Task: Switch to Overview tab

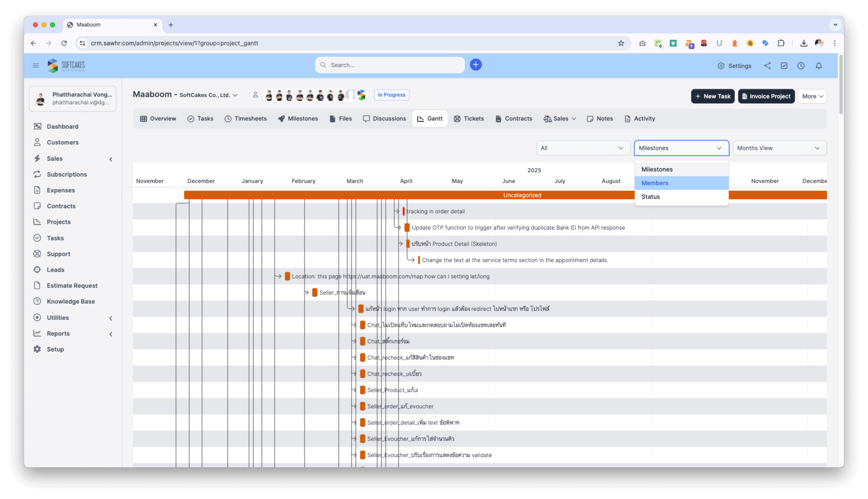Action: [x=158, y=119]
